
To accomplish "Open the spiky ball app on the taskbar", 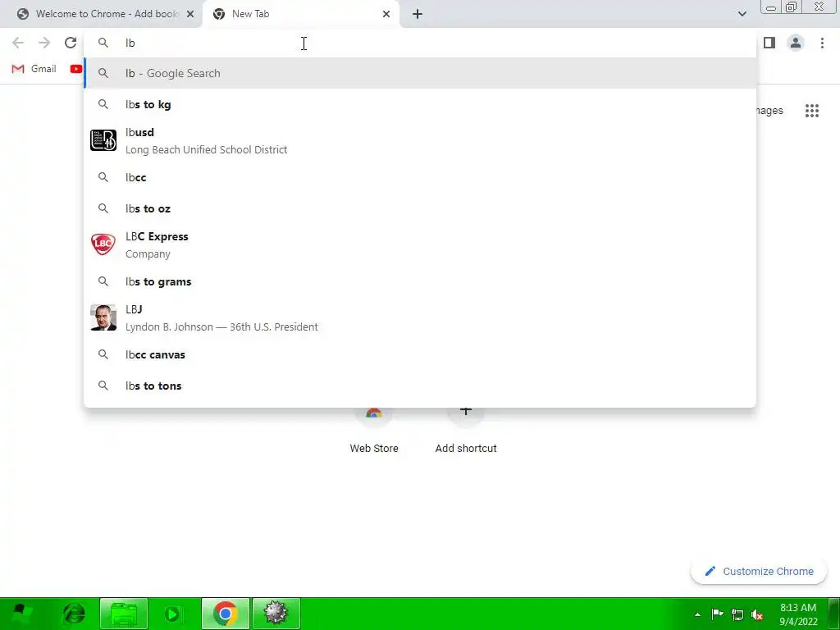I will (276, 614).
